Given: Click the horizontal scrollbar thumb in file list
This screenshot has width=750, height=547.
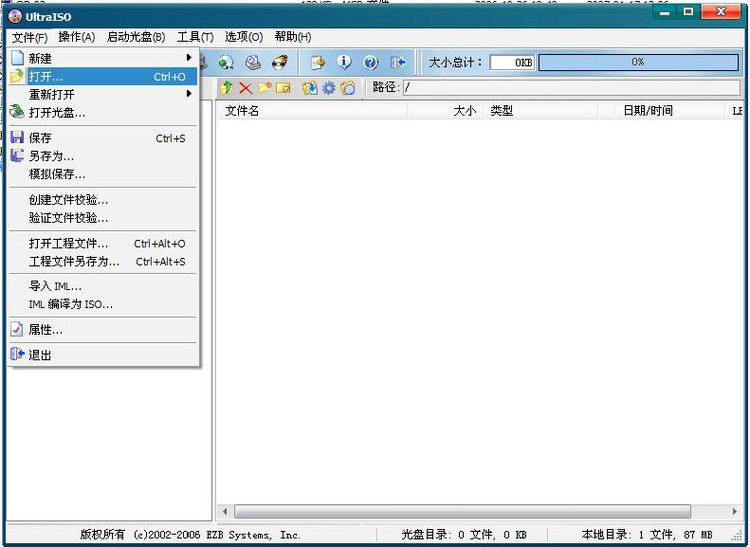Looking at the screenshot, I should coord(462,511).
